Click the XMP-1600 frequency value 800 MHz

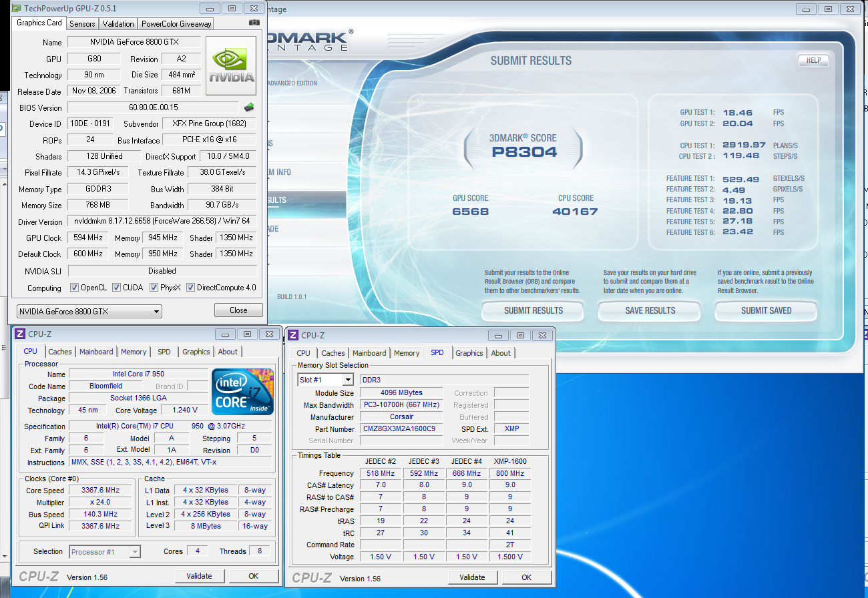(x=510, y=473)
